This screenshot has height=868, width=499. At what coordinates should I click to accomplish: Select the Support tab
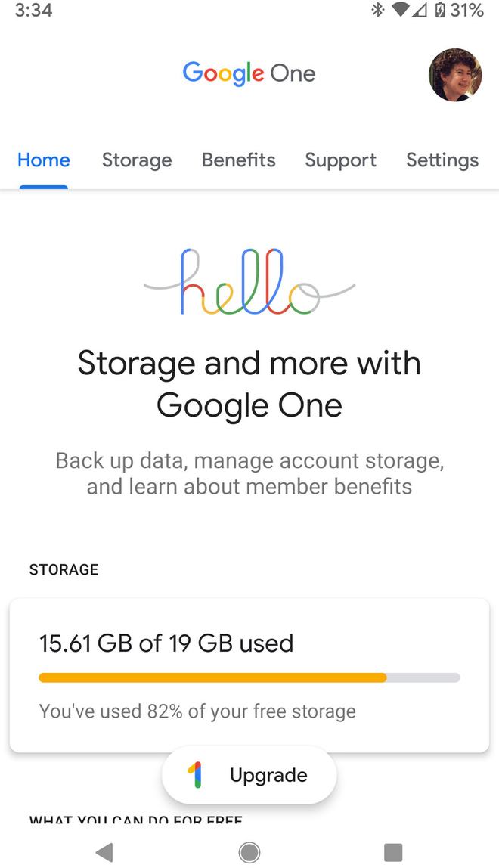[340, 160]
